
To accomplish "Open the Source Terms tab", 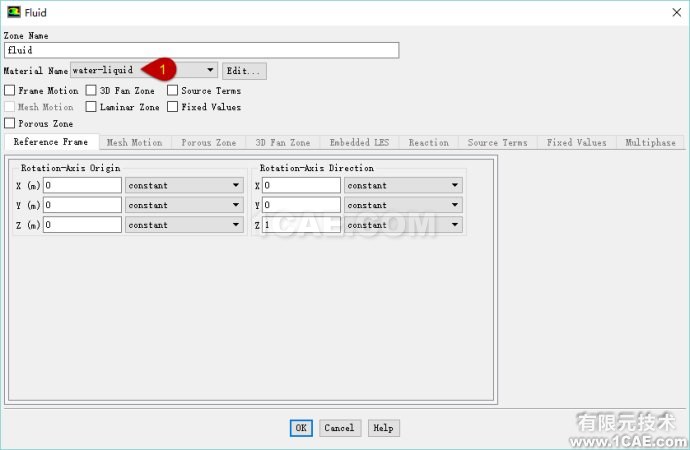I will click(497, 143).
